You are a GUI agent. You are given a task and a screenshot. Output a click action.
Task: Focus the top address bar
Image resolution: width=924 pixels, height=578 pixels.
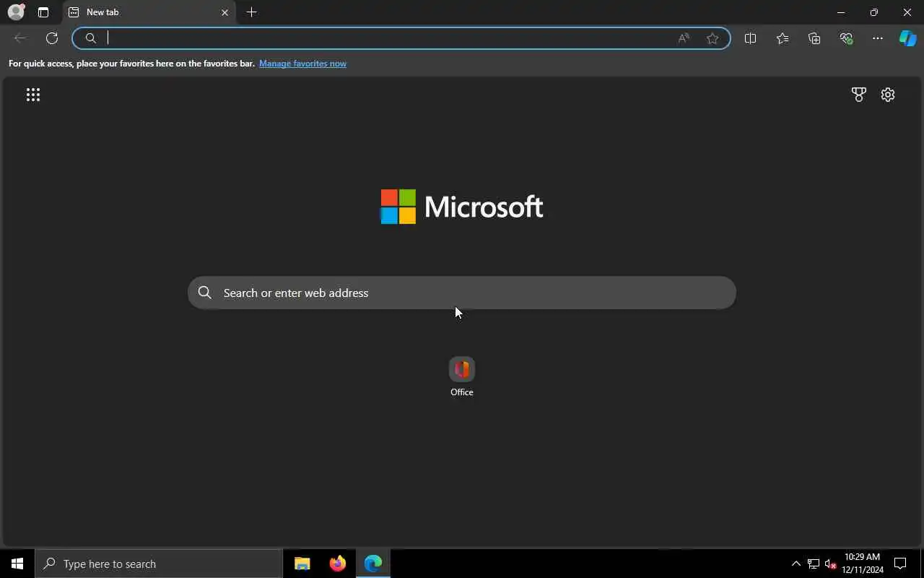coord(401,38)
